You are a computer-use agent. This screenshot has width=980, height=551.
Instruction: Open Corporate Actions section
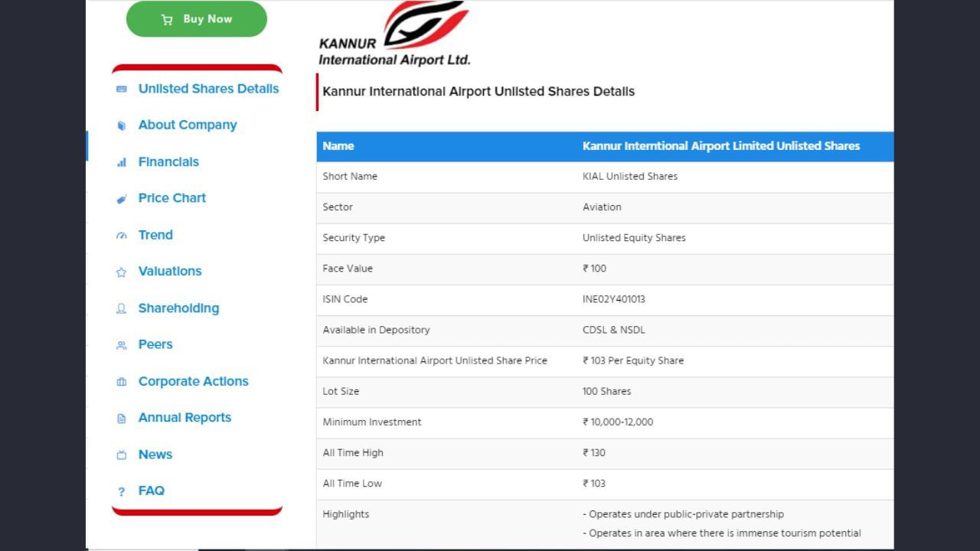coord(194,381)
